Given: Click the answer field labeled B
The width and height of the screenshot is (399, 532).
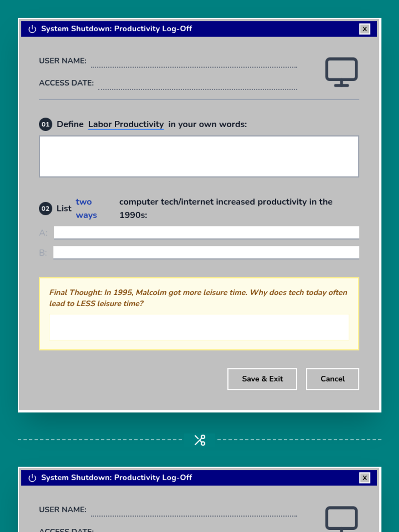Looking at the screenshot, I should pyautogui.click(x=206, y=252).
